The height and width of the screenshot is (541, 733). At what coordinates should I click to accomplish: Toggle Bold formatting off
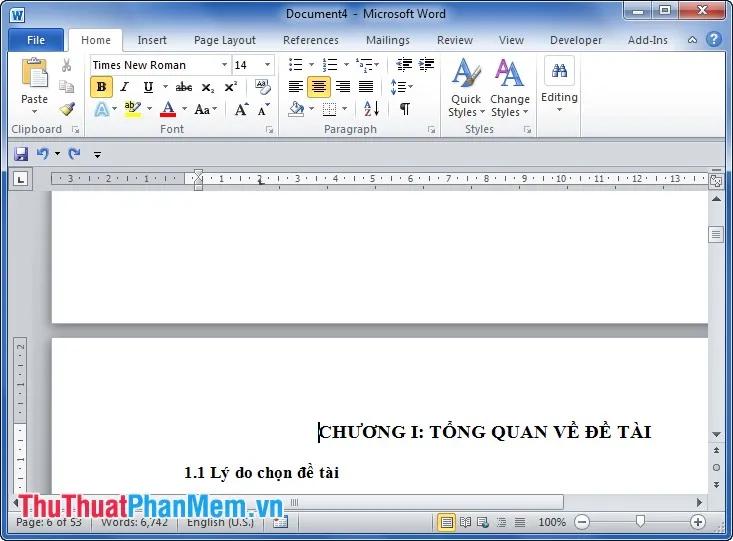(101, 87)
